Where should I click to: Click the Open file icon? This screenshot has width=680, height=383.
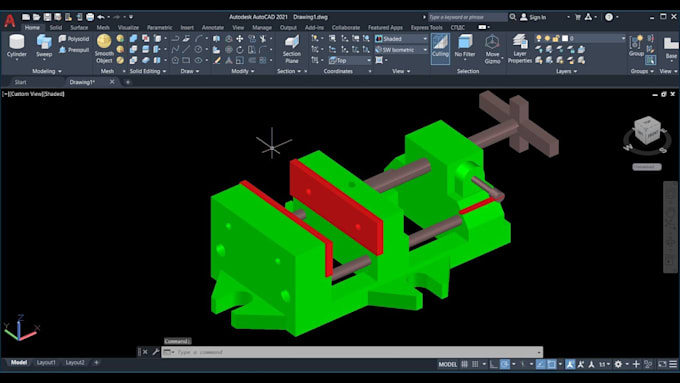[x=36, y=17]
